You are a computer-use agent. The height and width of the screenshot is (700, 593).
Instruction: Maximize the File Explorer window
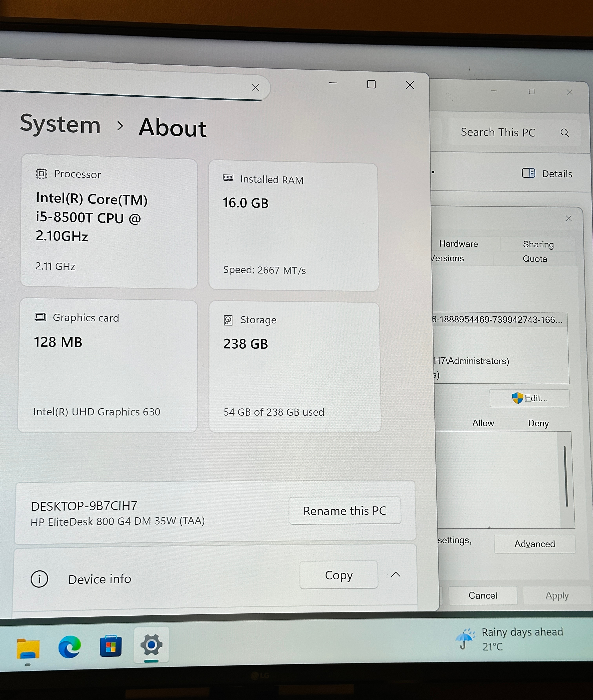[531, 91]
